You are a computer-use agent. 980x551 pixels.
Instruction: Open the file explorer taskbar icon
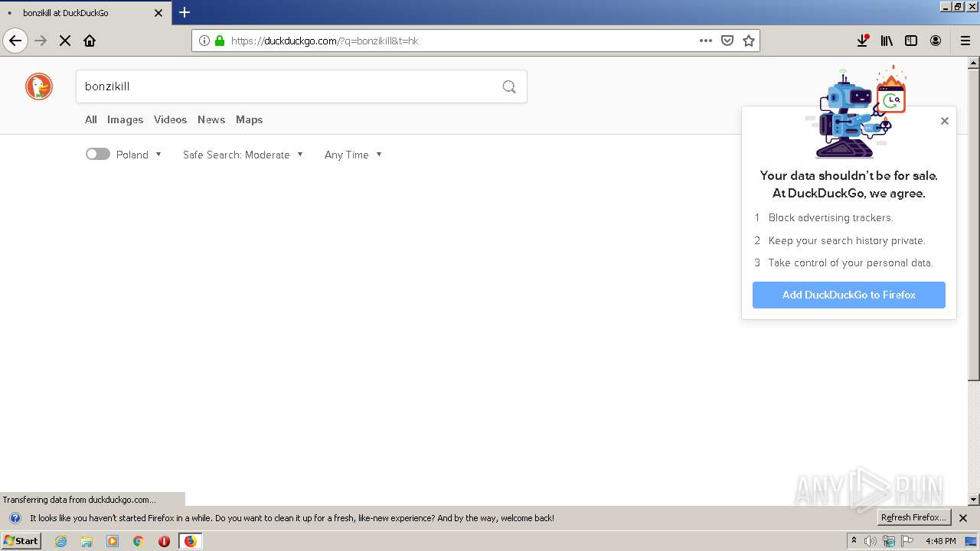click(87, 541)
